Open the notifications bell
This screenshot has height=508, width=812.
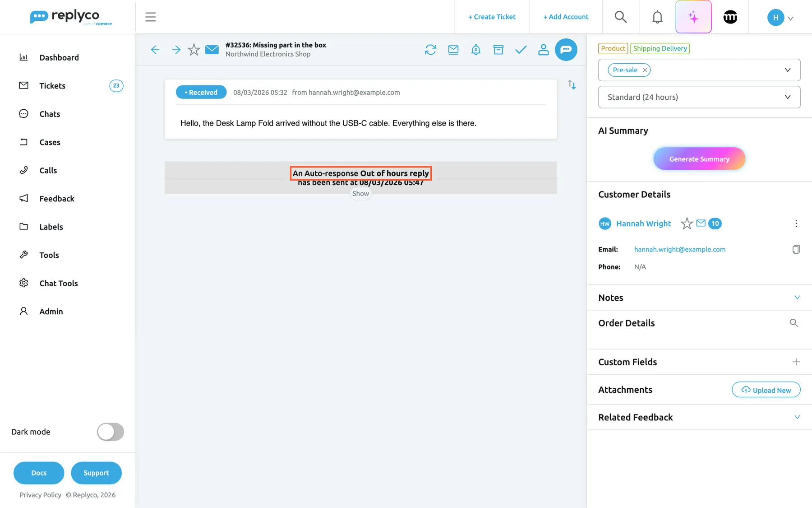[657, 17]
